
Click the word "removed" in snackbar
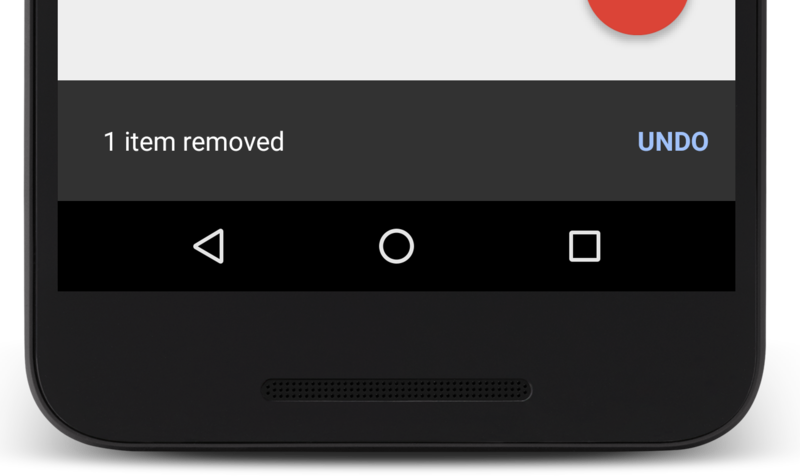click(x=233, y=142)
